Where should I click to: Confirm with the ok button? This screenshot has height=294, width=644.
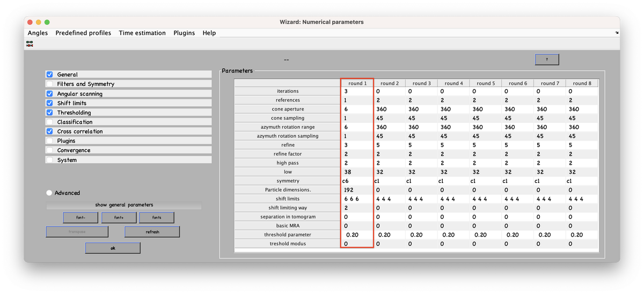click(x=113, y=248)
